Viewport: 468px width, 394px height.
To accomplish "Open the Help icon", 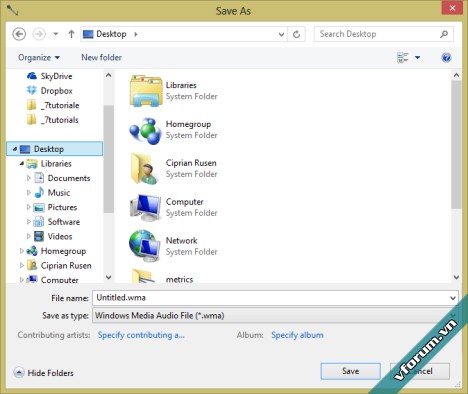I will click(x=446, y=58).
